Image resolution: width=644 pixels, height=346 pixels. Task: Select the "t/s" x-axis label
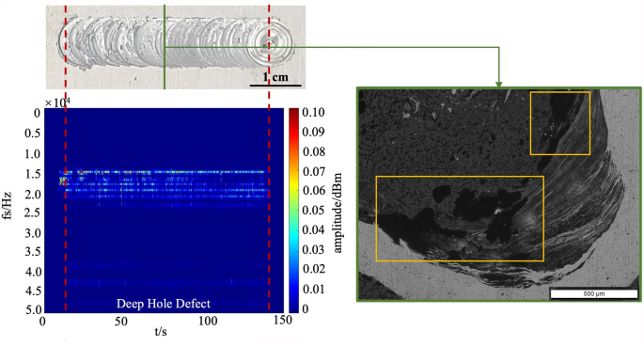(x=161, y=331)
